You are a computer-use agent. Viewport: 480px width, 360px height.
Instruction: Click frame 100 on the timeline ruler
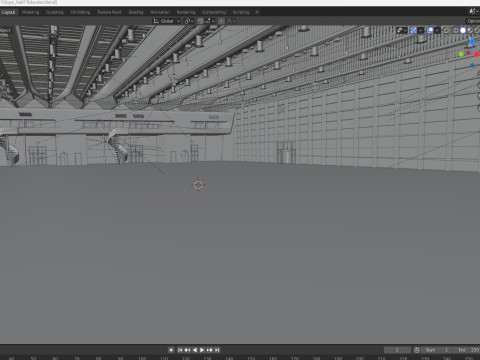coord(142,358)
